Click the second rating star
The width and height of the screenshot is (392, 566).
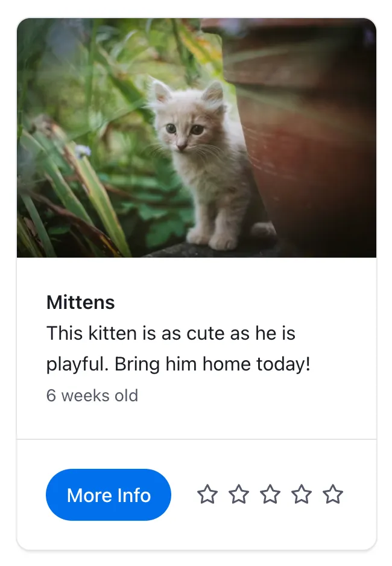point(239,495)
